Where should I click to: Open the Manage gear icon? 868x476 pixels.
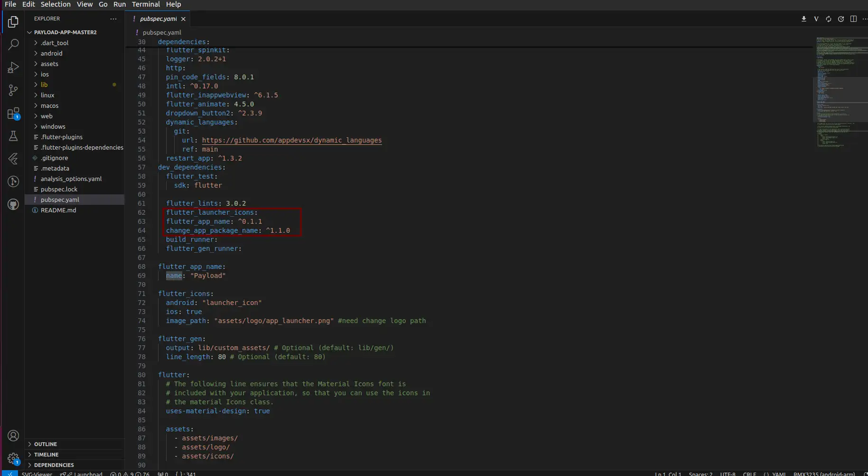[x=13, y=458]
